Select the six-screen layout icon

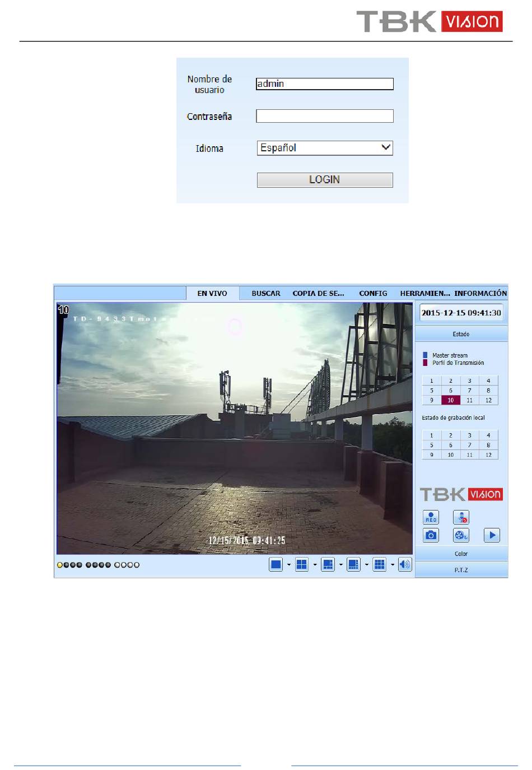tap(328, 564)
